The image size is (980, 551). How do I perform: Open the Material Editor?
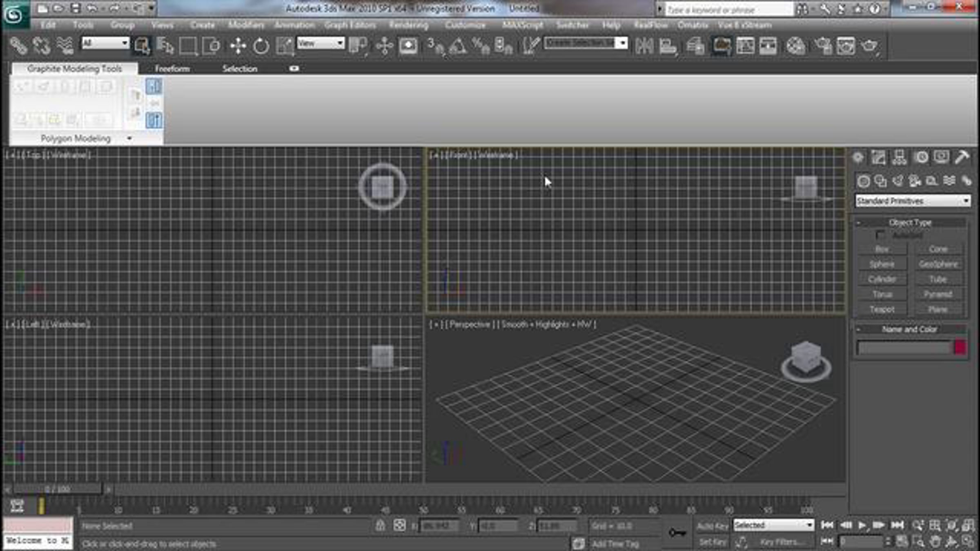(796, 46)
